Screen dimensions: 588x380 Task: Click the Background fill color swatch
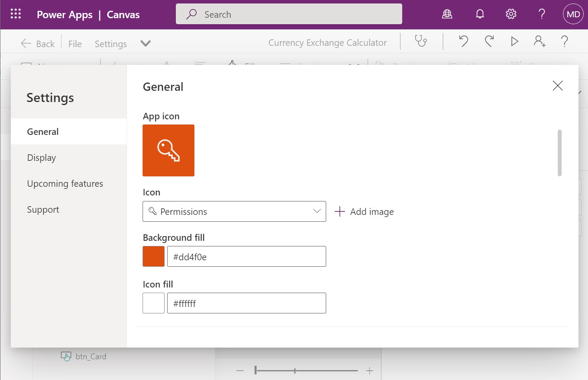tap(153, 256)
